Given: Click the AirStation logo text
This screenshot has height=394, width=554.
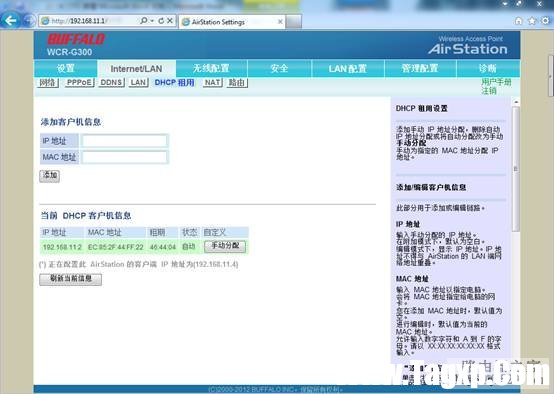Looking at the screenshot, I should 468,49.
